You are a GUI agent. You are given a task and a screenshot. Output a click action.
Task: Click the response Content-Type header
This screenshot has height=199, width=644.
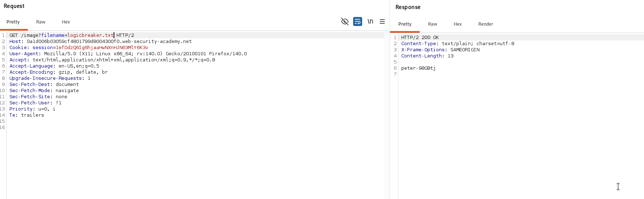pyautogui.click(x=458, y=44)
